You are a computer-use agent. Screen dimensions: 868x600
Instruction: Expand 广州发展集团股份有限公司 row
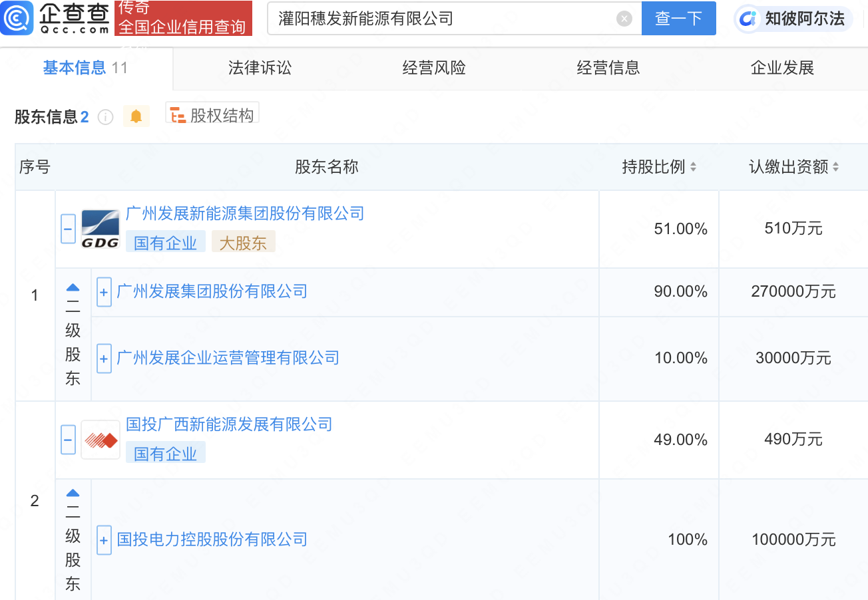[x=104, y=292]
